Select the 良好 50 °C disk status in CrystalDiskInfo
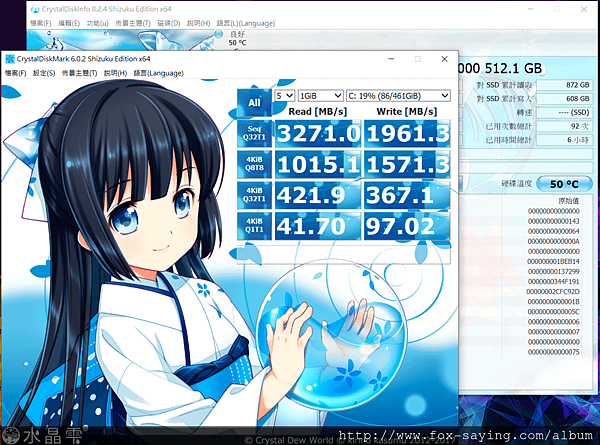 tap(237, 39)
